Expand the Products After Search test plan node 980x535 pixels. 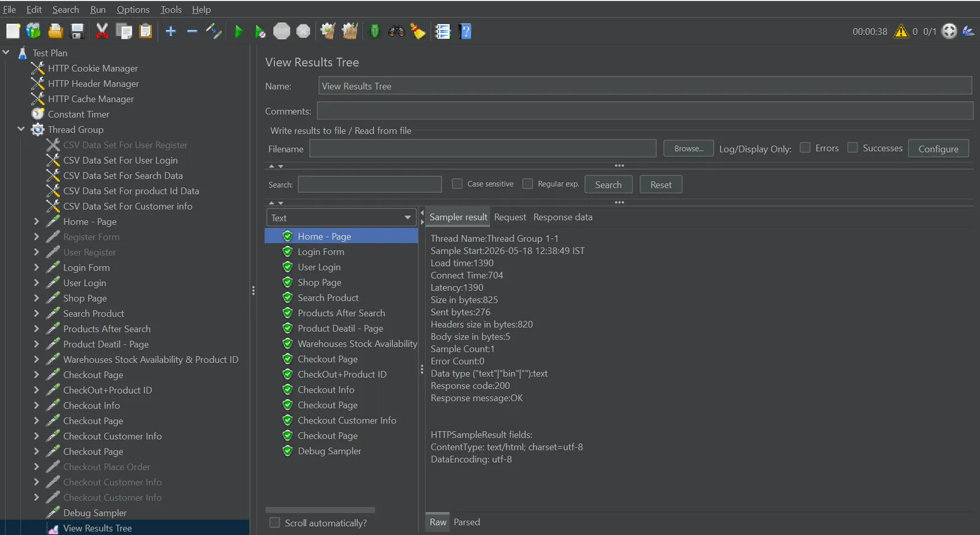36,328
